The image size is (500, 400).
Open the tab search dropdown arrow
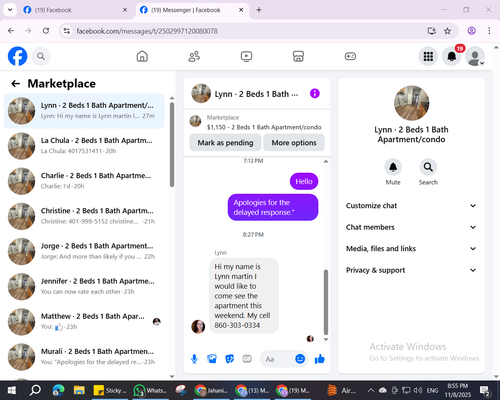coord(10,10)
